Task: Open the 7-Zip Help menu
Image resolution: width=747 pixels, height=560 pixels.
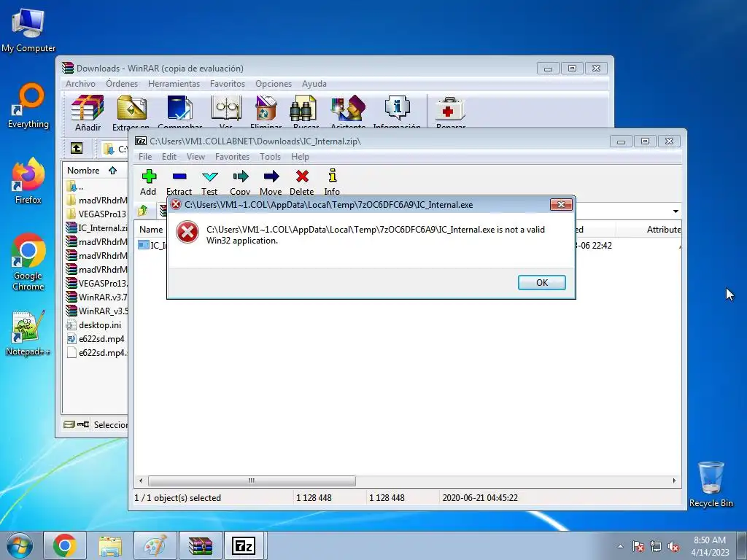Action: point(300,157)
